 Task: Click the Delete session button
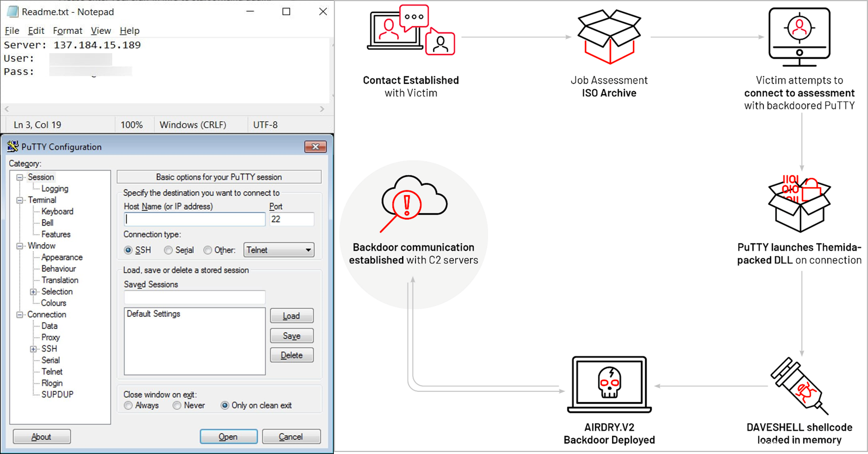point(292,355)
